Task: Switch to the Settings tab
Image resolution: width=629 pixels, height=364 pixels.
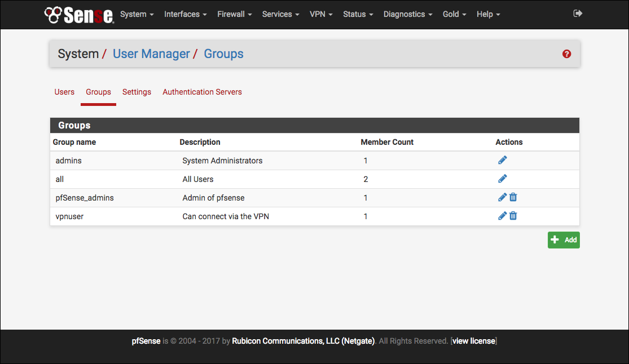Action: tap(137, 92)
